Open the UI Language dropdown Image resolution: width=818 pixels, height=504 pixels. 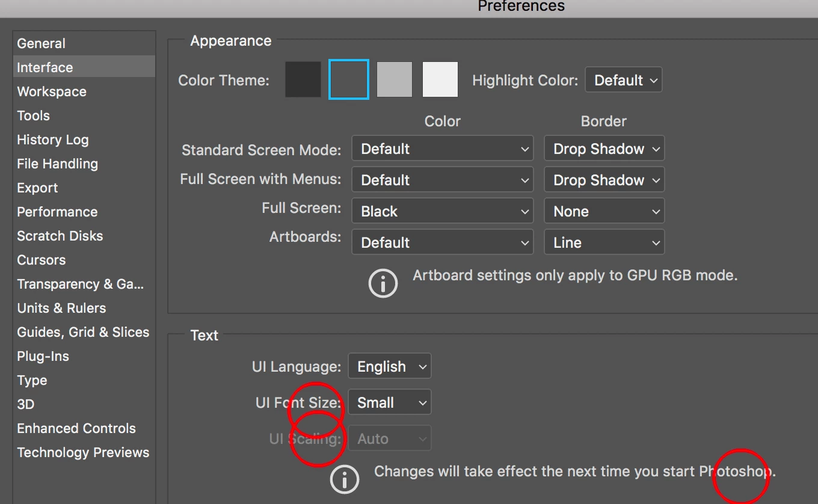(x=389, y=366)
